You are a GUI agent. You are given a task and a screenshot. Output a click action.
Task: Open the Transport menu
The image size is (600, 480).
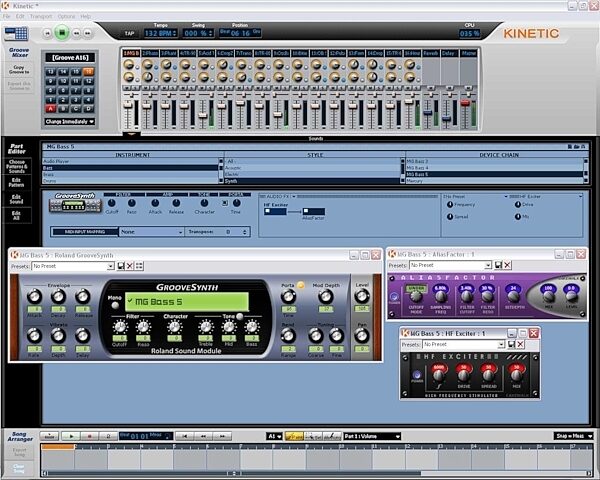pos(41,16)
